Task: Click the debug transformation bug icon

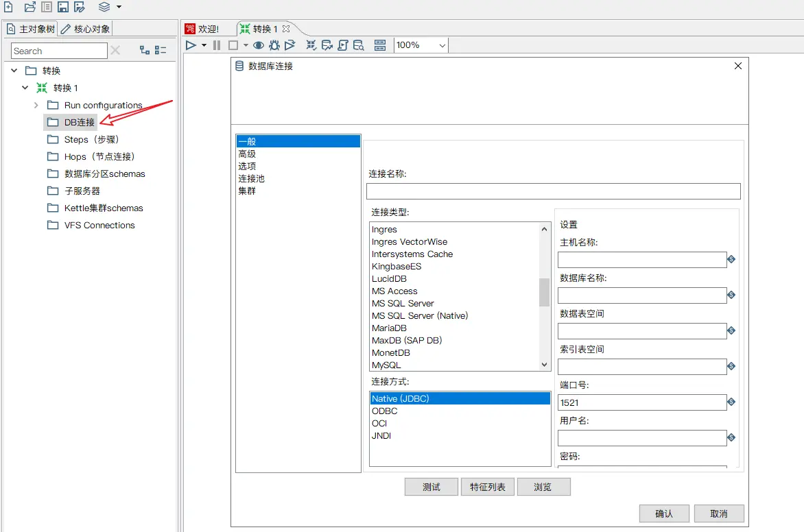Action: pyautogui.click(x=274, y=45)
